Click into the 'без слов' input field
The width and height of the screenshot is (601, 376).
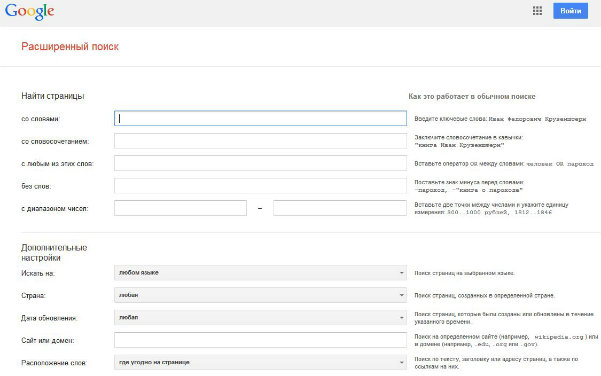coord(260,186)
